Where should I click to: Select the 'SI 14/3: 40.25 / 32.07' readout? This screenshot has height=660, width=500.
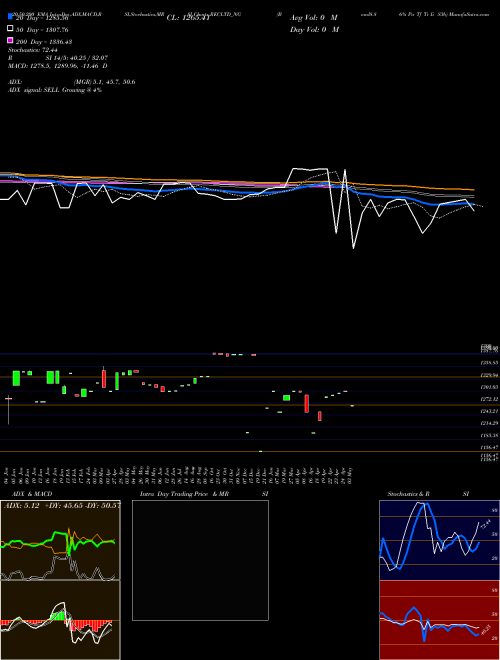coord(77,58)
